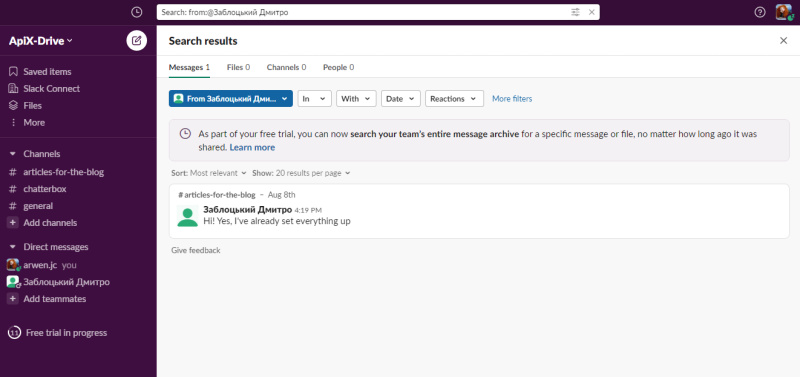The width and height of the screenshot is (800, 377).
Task: Clear the search field with X icon
Action: pos(592,12)
